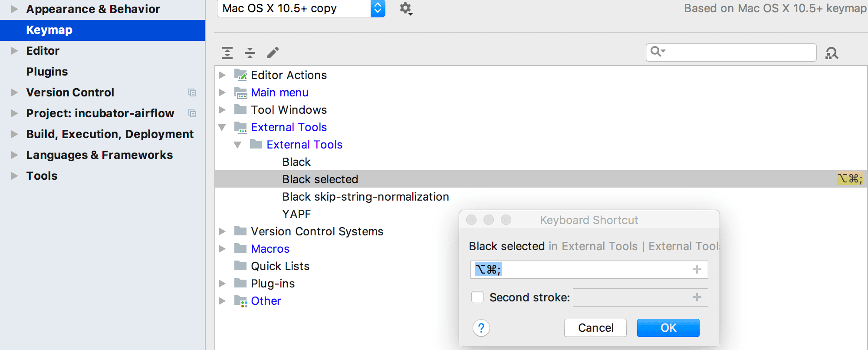Click the Project incubator-airflow copy icon
Viewport: 868px width, 350px height.
[x=192, y=113]
